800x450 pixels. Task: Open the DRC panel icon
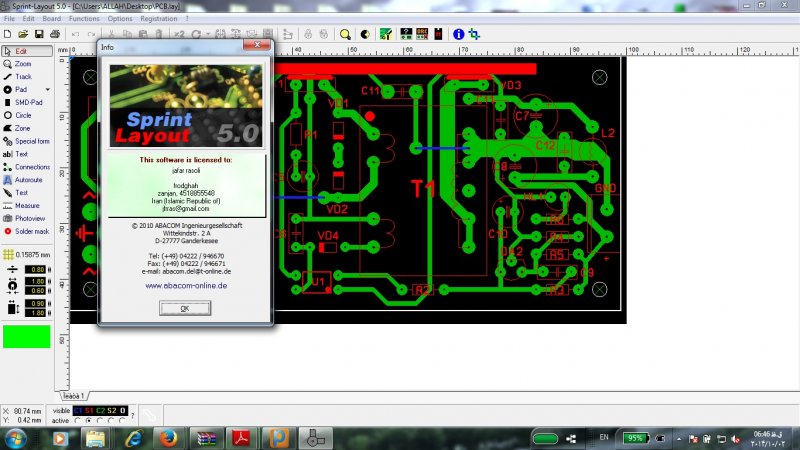(422, 34)
